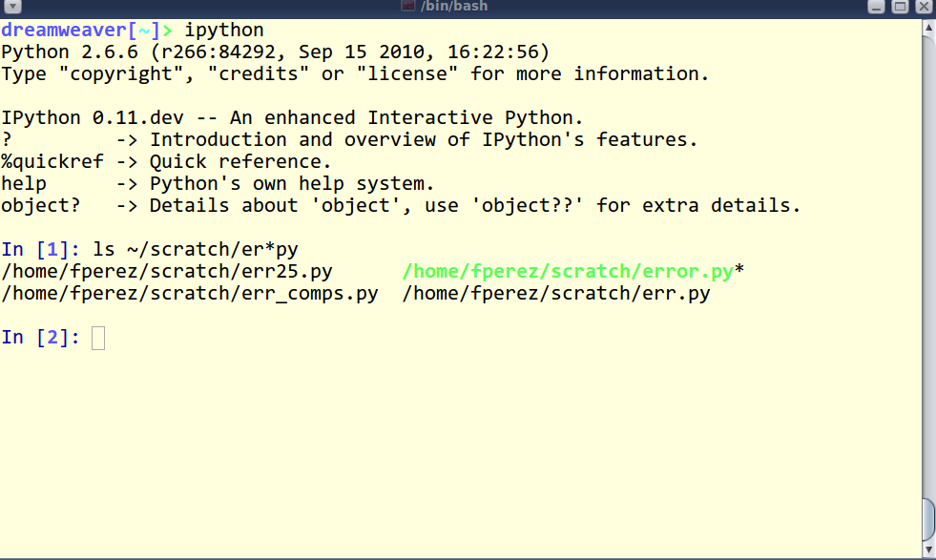Click the err_comps.py file path
This screenshot has width=936, height=560.
[190, 294]
